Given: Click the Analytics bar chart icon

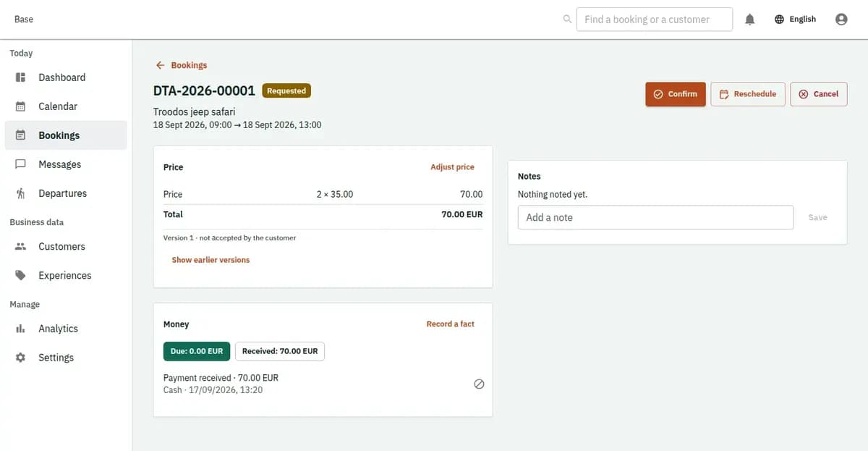Looking at the screenshot, I should 21,329.
